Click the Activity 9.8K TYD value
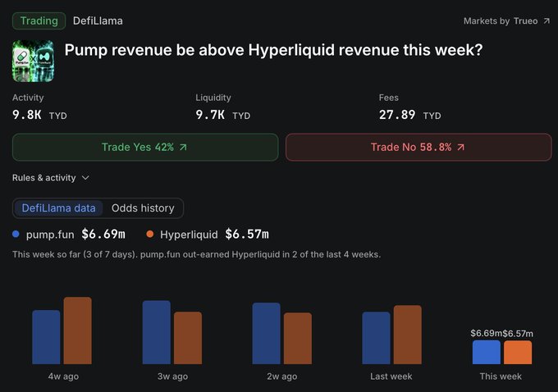This screenshot has width=558, height=392. [39, 115]
